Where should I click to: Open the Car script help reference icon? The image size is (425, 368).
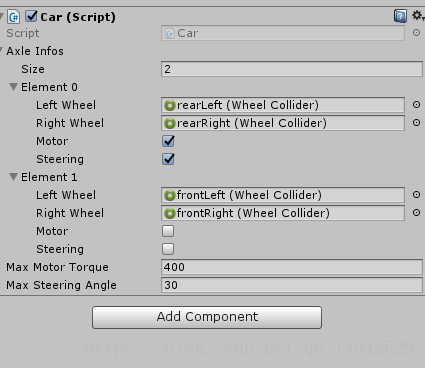pyautogui.click(x=400, y=16)
